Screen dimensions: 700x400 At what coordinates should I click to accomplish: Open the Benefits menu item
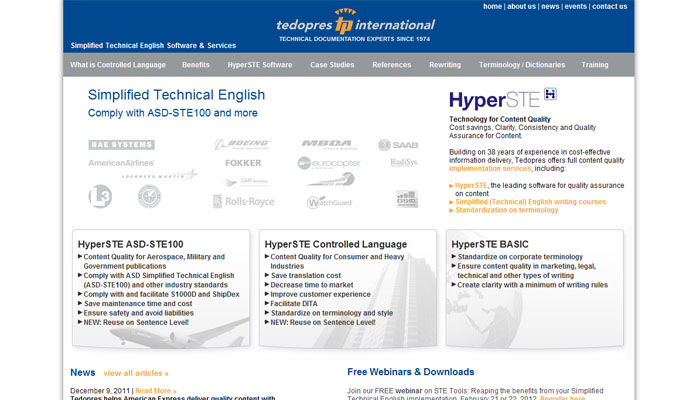[x=196, y=65]
